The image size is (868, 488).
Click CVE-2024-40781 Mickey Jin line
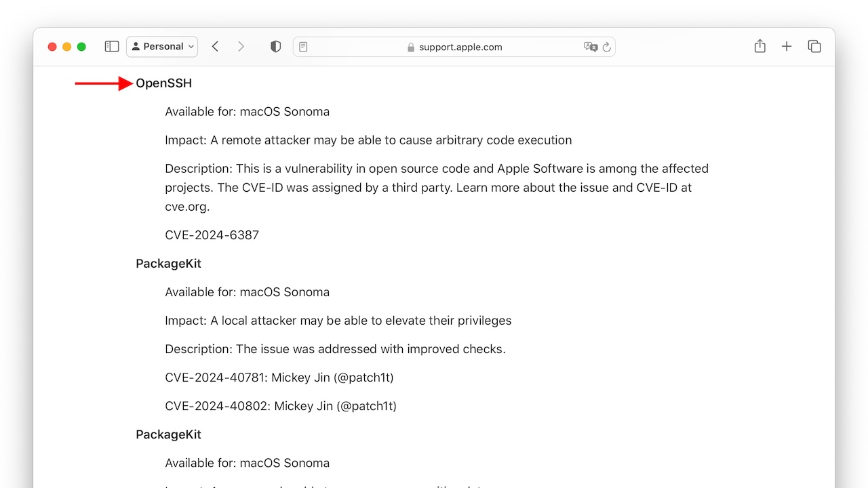279,378
